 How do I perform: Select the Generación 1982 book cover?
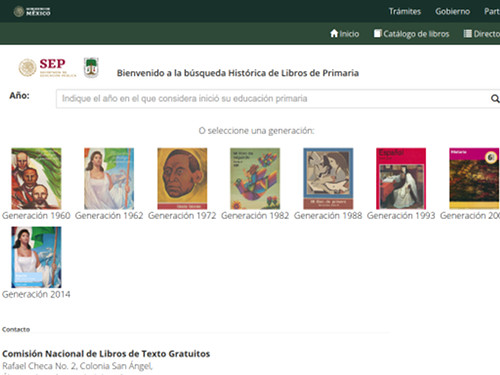(x=255, y=179)
